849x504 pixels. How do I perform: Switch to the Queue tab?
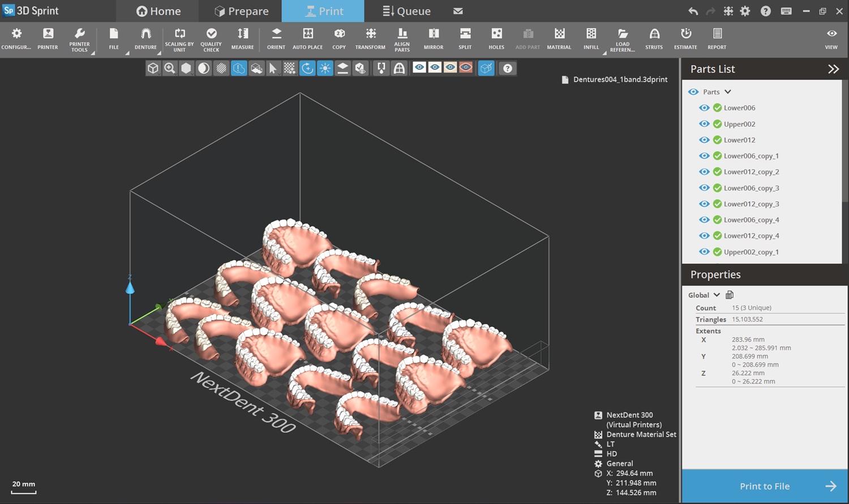[x=405, y=11]
